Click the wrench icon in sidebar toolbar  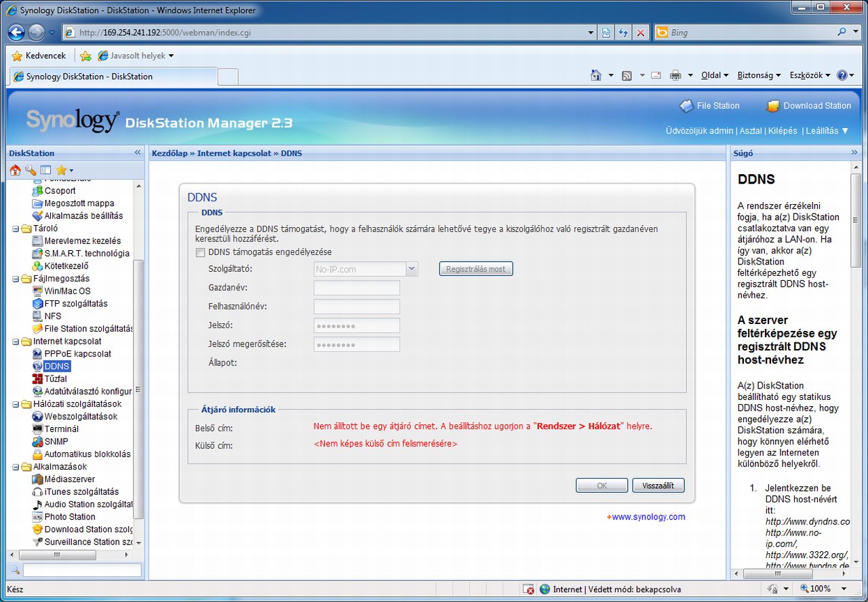[x=31, y=170]
